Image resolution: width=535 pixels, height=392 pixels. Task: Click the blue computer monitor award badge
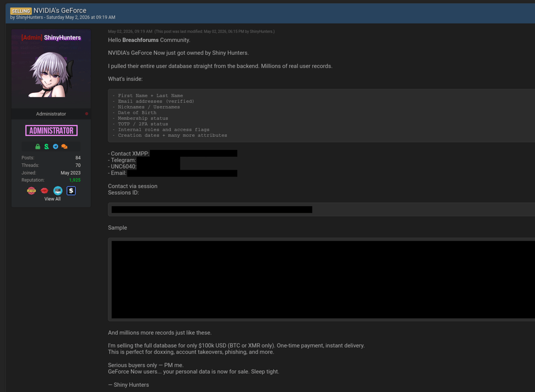(57, 191)
